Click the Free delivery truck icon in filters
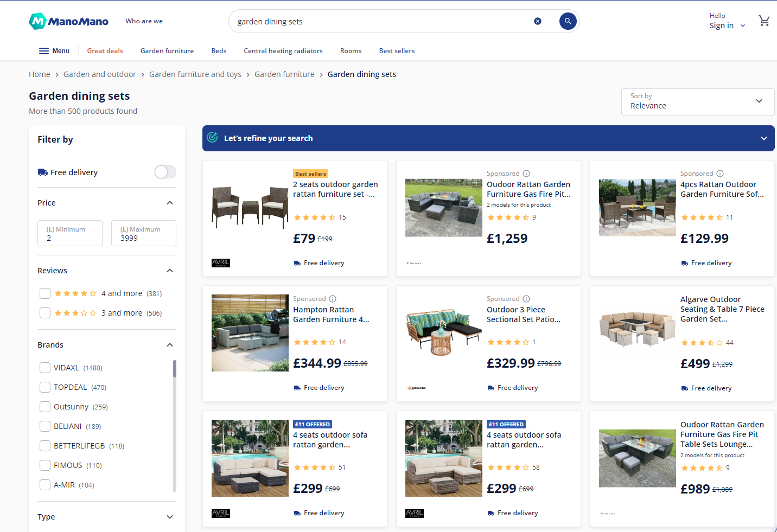Screen dimensions: 777x532 click(43, 172)
